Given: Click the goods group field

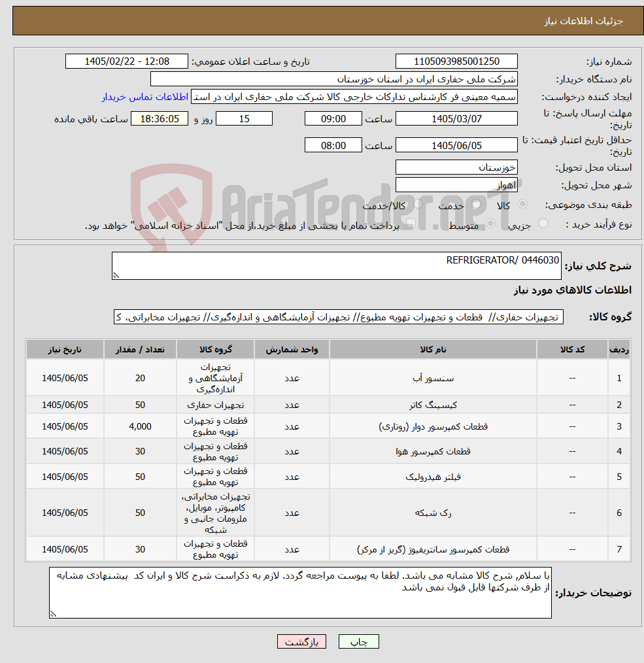Looking at the screenshot, I should point(338,316).
